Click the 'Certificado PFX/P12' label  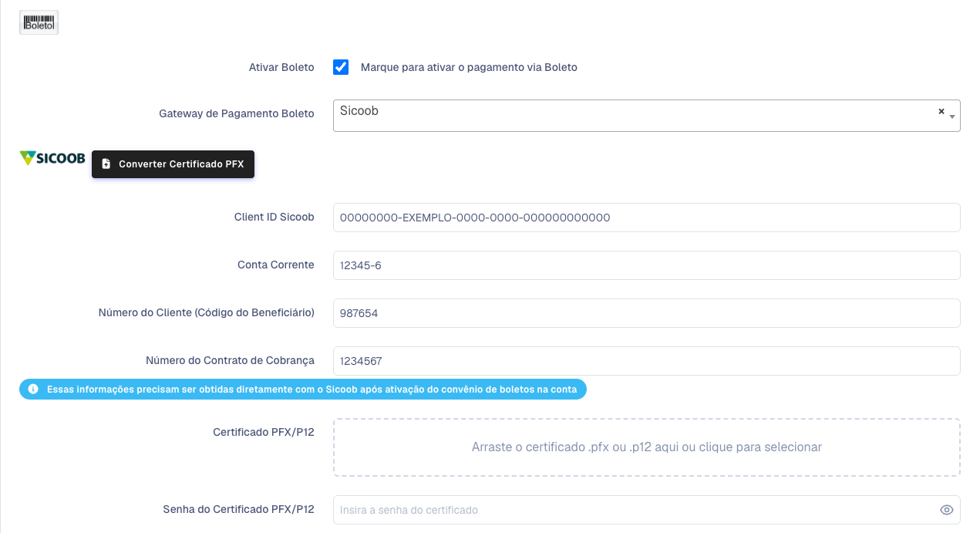pyautogui.click(x=264, y=432)
